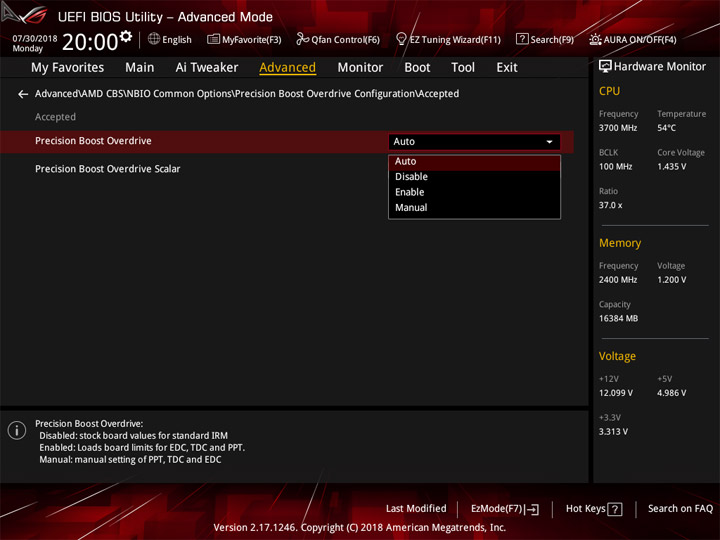
Task: Select the Precision Boost Overdrive setting row
Action: tap(287, 141)
